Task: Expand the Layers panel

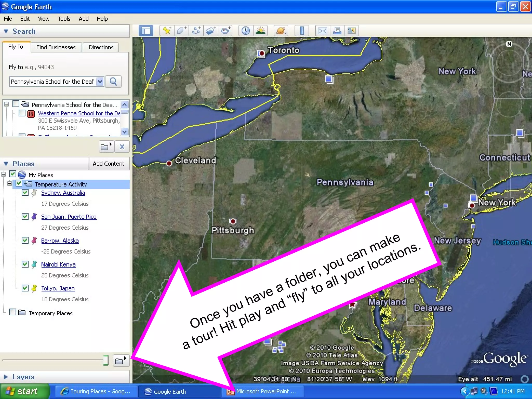Action: pos(6,377)
